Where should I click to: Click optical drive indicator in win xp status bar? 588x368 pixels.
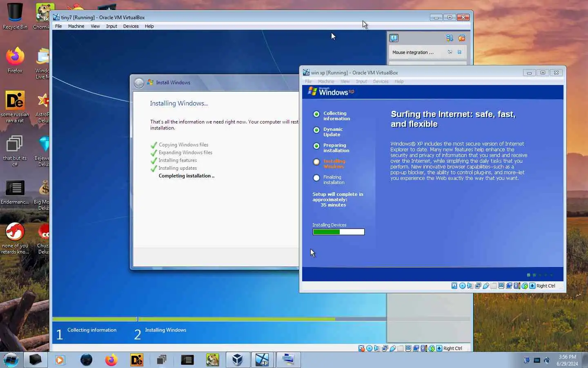click(462, 286)
